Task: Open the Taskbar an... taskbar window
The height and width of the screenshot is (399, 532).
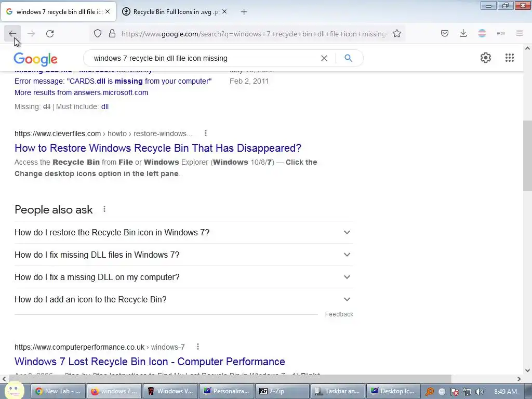Action: tap(338, 391)
